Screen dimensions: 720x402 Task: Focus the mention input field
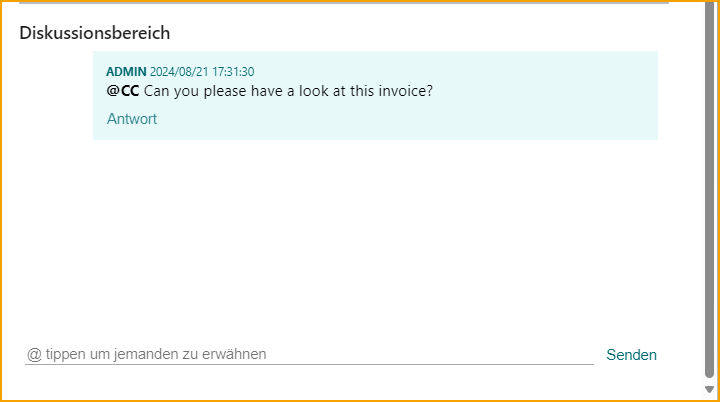pos(400,354)
